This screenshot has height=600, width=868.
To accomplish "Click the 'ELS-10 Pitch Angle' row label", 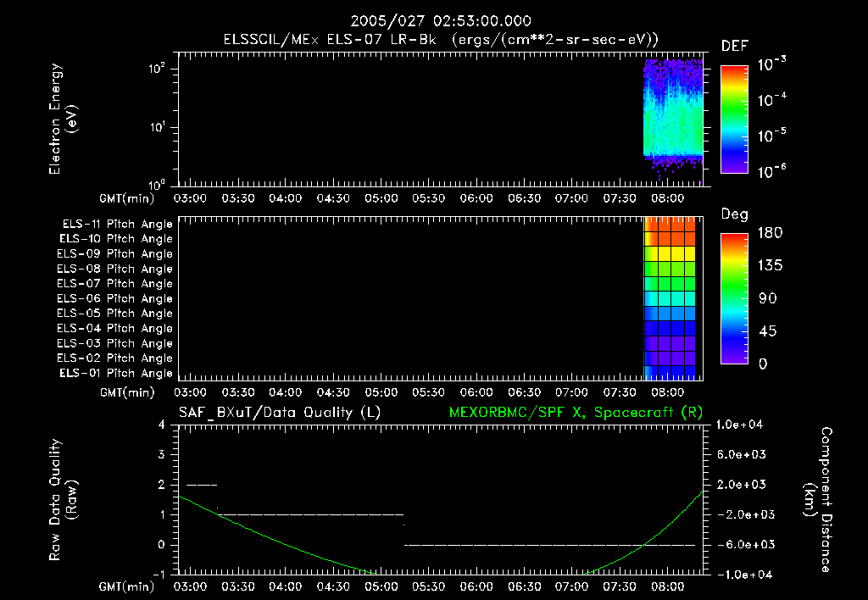I will [x=115, y=239].
